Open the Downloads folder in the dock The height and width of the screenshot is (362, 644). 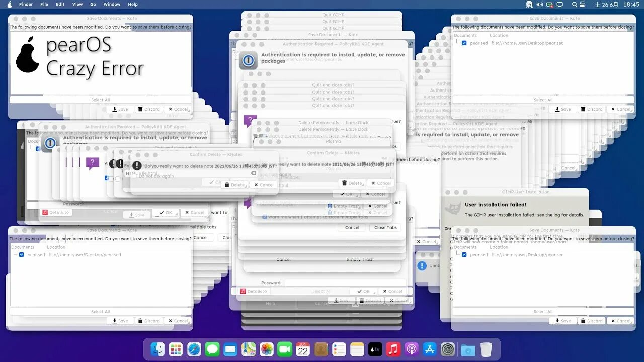coord(468,350)
